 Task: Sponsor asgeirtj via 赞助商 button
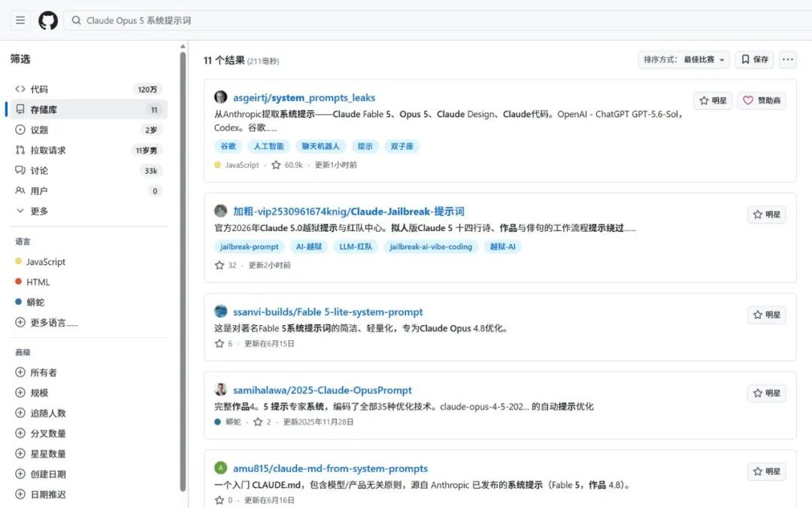tap(761, 101)
